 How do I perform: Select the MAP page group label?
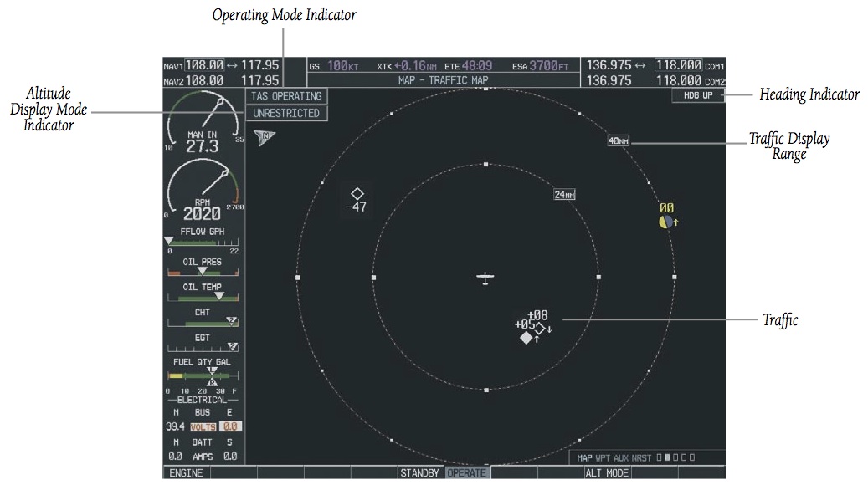[585, 458]
